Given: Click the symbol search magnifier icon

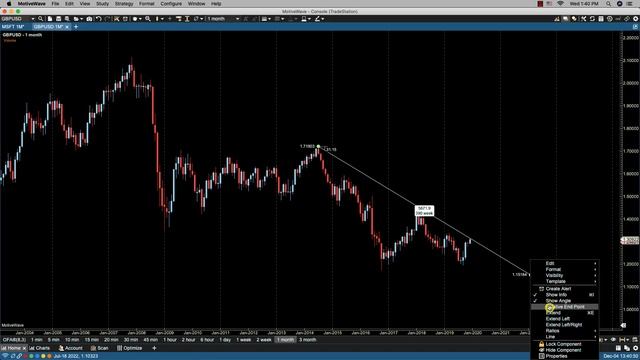Looking at the screenshot, I should (40, 19).
